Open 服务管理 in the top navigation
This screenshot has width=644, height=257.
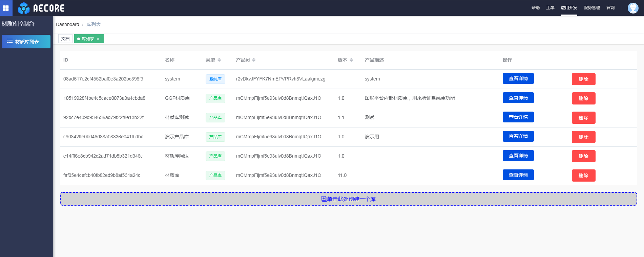pyautogui.click(x=591, y=8)
